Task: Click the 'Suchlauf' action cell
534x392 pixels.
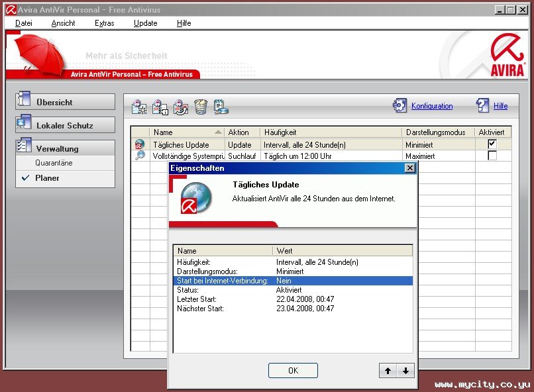Action: (x=242, y=156)
